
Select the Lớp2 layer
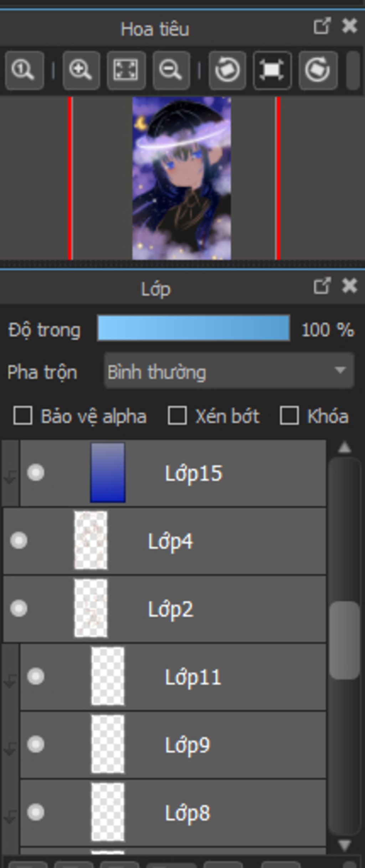pos(165,609)
